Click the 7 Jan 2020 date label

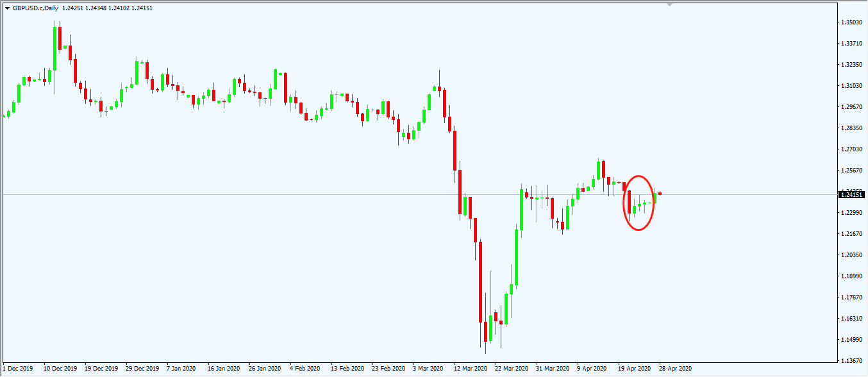(x=181, y=369)
